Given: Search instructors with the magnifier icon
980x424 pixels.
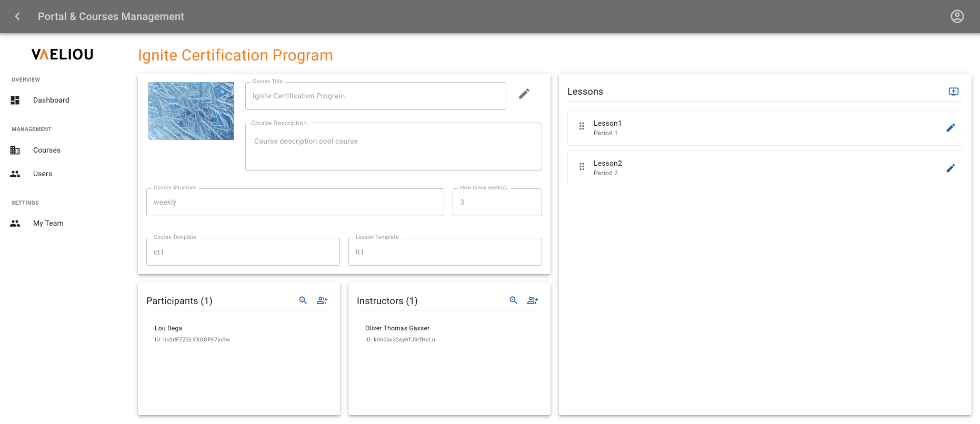Looking at the screenshot, I should [x=514, y=300].
